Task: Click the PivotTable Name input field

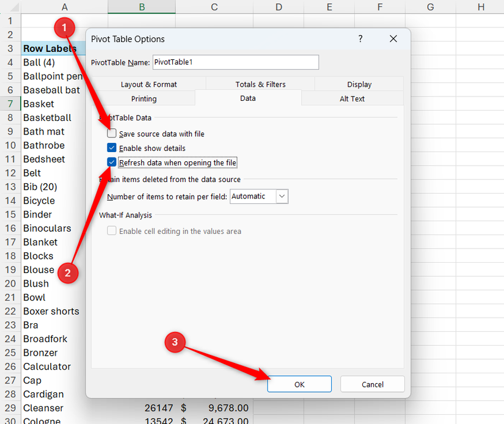Action: tap(235, 62)
